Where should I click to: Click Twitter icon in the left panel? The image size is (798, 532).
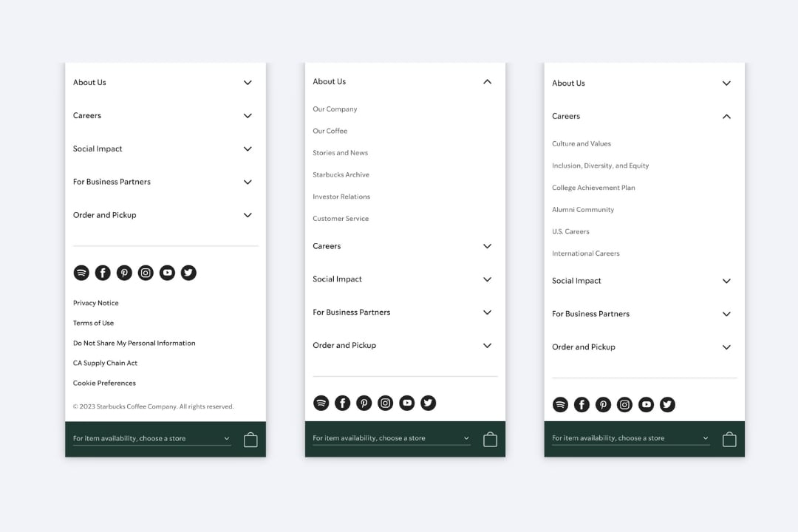(188, 273)
